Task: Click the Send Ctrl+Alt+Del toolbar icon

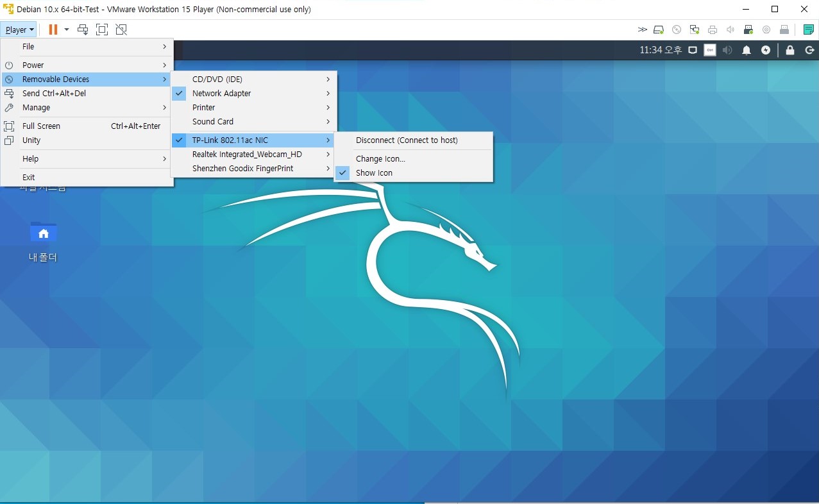Action: pyautogui.click(x=83, y=29)
